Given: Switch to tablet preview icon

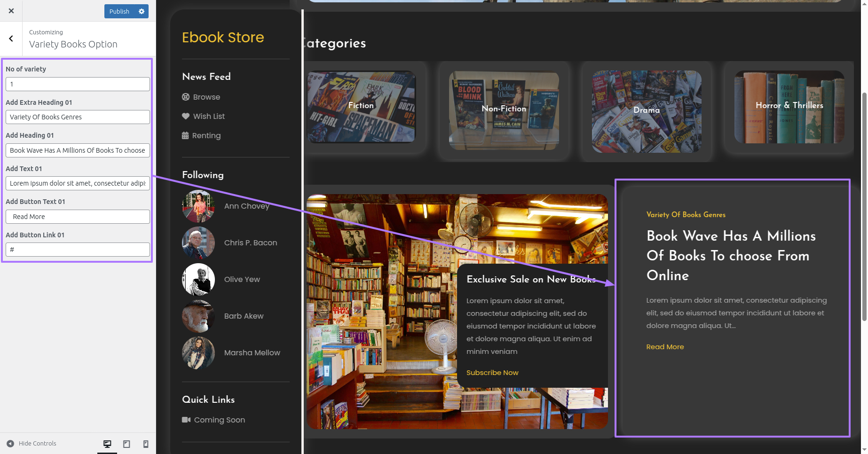Looking at the screenshot, I should point(126,444).
